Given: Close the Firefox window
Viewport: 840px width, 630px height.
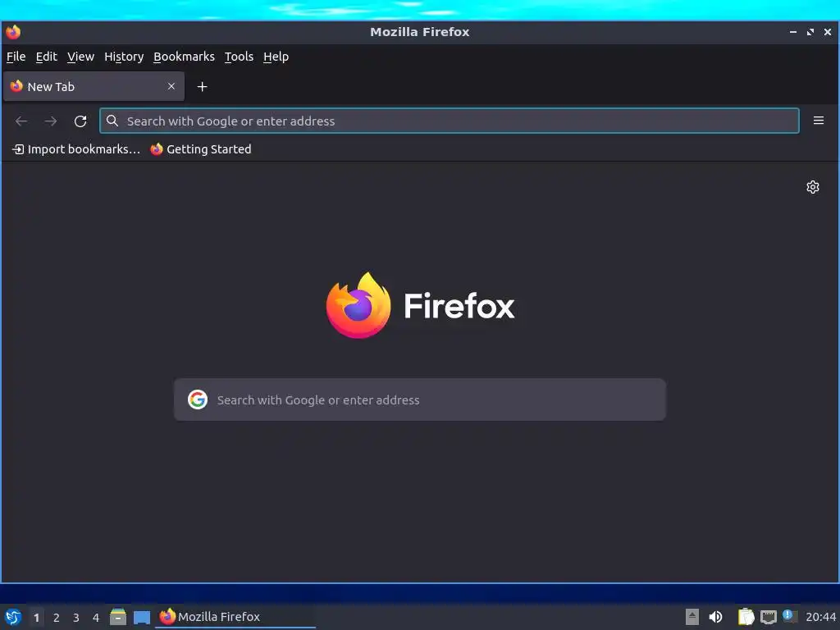Looking at the screenshot, I should click(x=827, y=32).
